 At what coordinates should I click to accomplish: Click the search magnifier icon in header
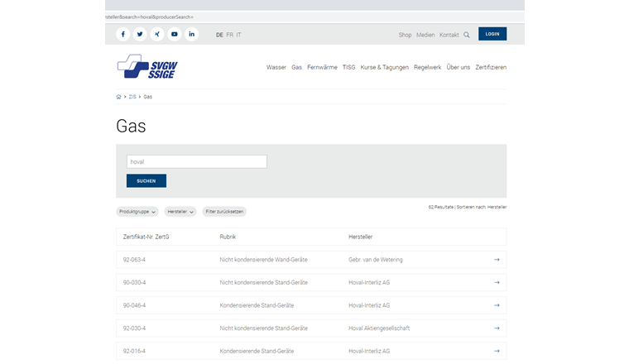[x=467, y=35]
